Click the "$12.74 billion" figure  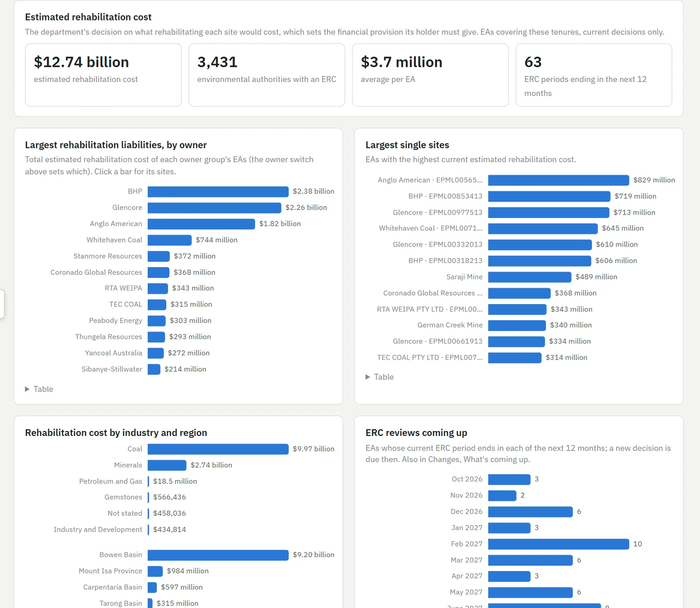81,62
